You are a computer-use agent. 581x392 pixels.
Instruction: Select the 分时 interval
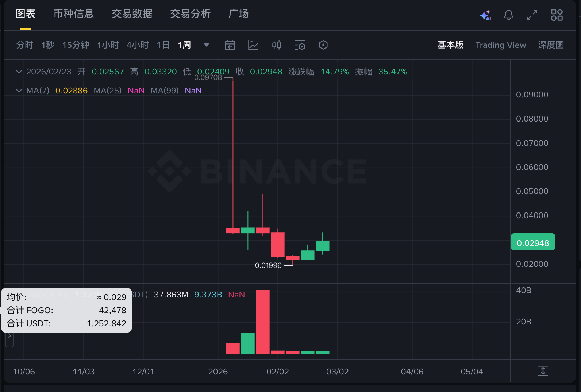coord(25,45)
